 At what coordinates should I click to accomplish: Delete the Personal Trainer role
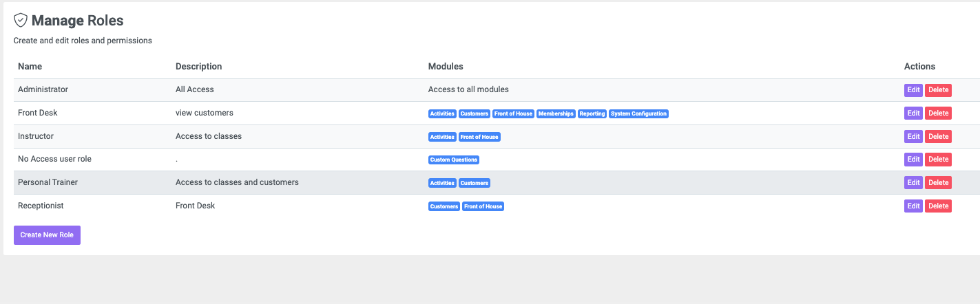tap(938, 183)
